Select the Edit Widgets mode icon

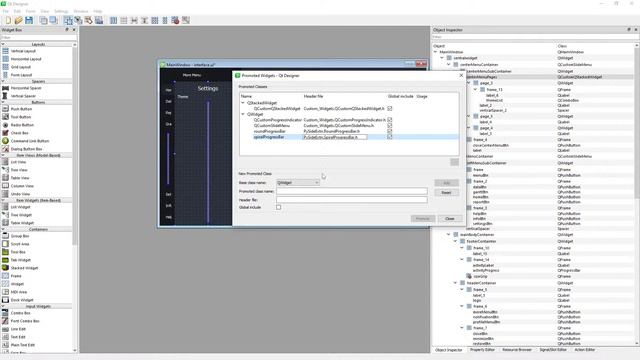(68, 20)
